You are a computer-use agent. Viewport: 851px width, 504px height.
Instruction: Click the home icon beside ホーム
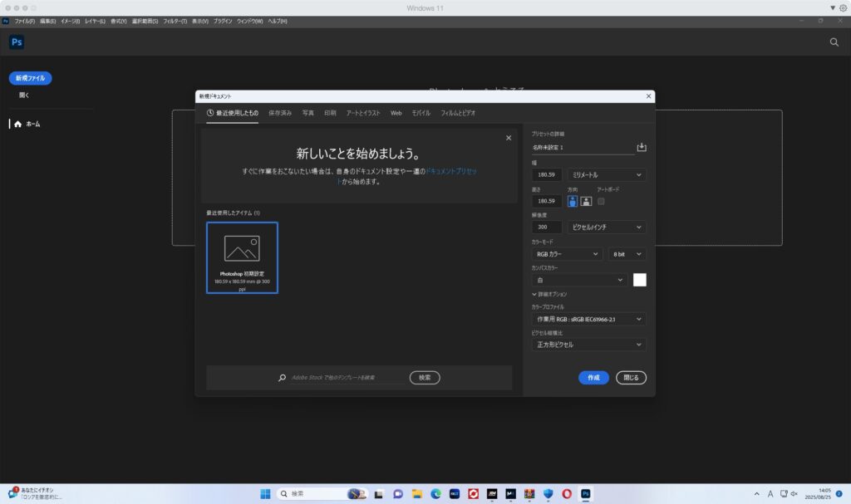click(x=18, y=125)
